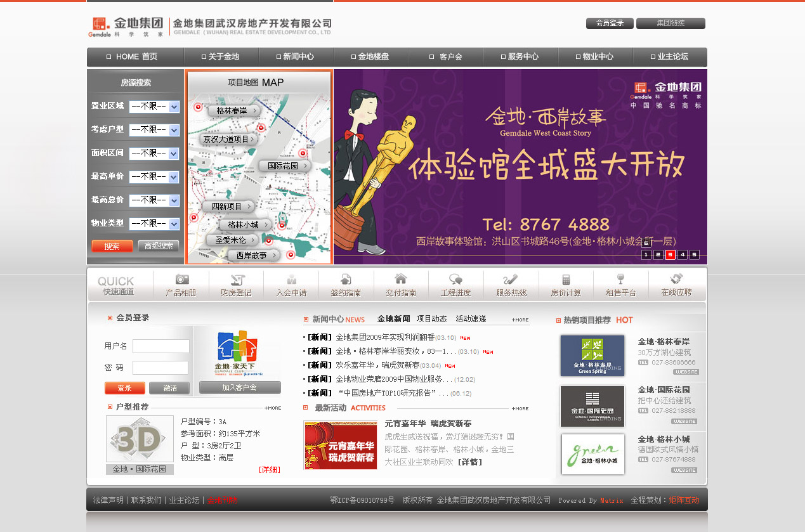Click the red [详细] floor plan link
This screenshot has height=532, width=805.
tap(270, 470)
